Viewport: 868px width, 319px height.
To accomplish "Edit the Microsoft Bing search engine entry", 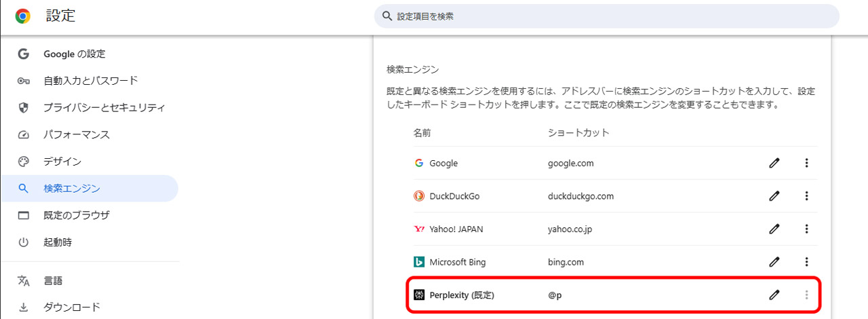I will click(774, 262).
